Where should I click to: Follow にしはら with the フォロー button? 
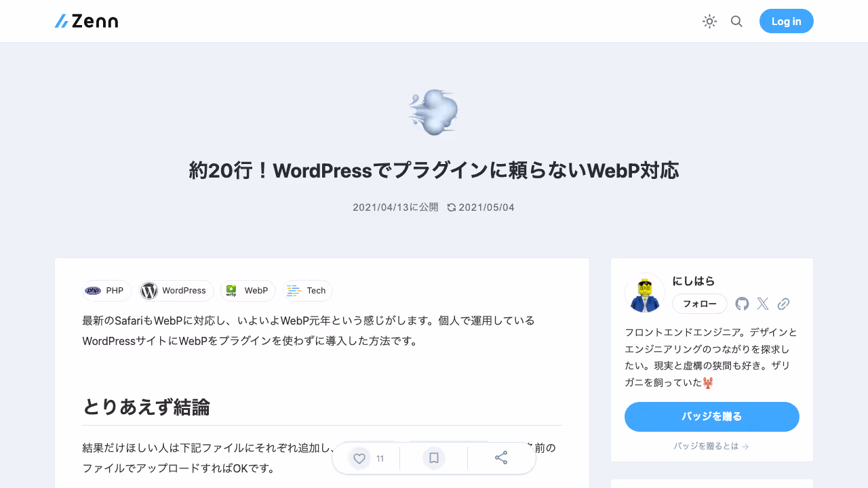click(x=699, y=304)
